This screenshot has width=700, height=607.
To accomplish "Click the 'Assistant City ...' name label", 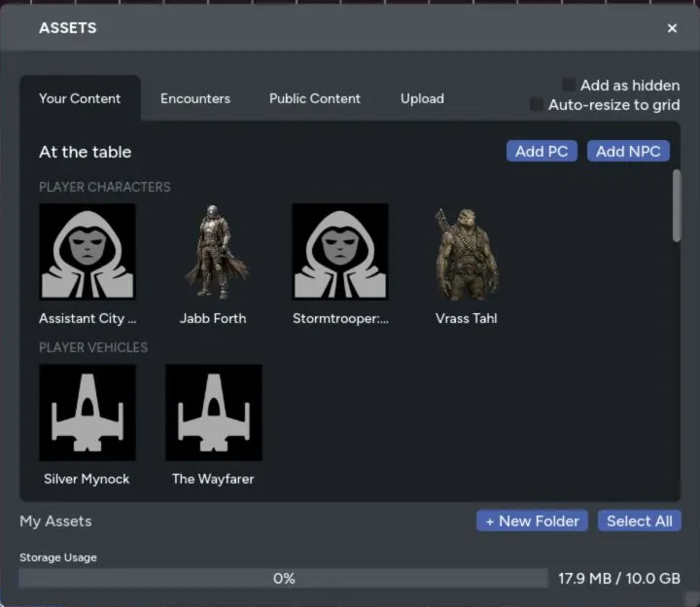I will point(87,318).
